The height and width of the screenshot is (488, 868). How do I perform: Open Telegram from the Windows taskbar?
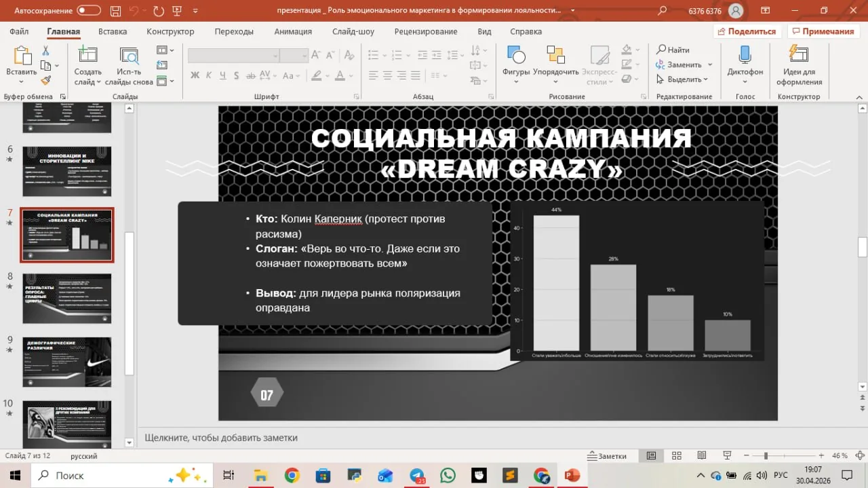[x=417, y=475]
